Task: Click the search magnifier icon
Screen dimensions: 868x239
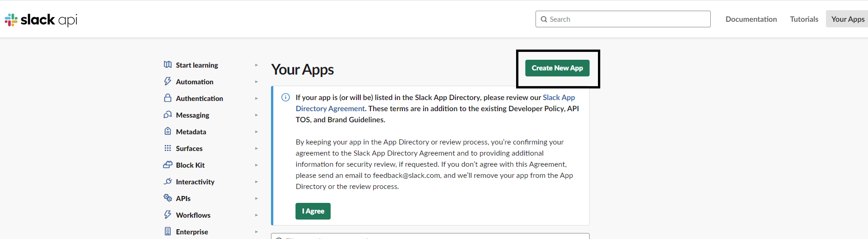Action: coord(544,19)
